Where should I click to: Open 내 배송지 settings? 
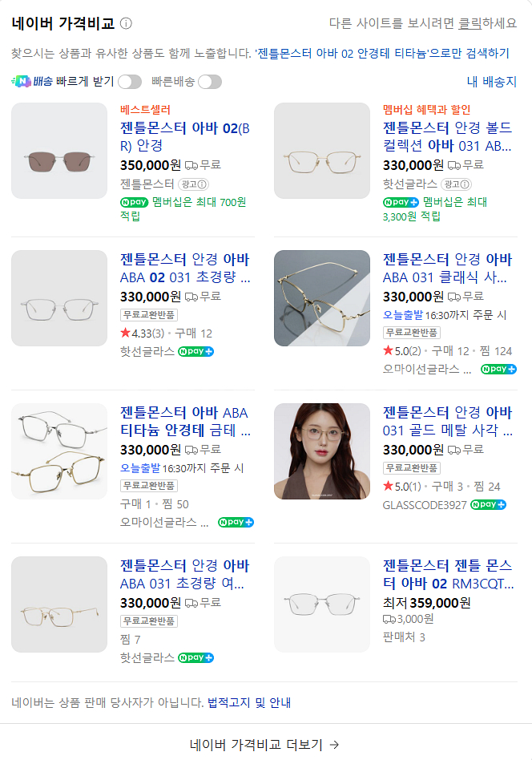[x=492, y=81]
